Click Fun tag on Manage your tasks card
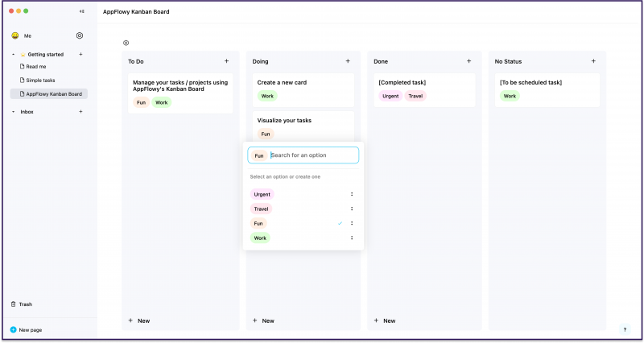This screenshot has height=343, width=644. (x=142, y=103)
